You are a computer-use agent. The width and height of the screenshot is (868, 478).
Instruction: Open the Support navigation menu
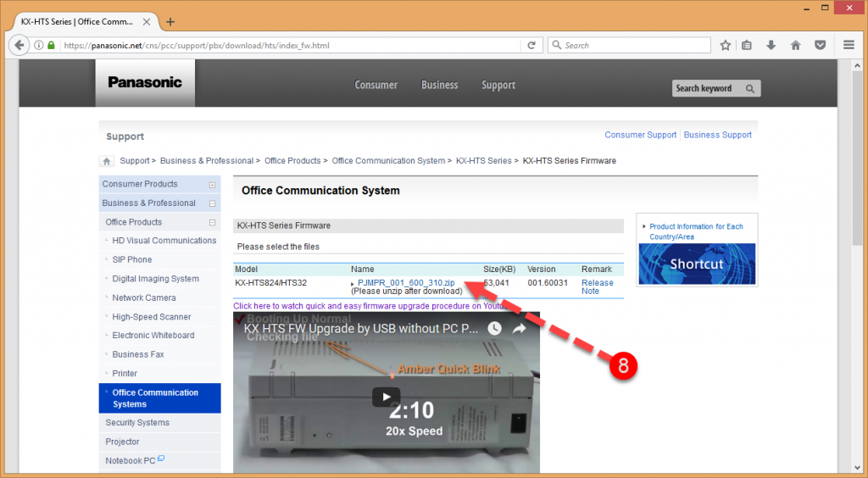pyautogui.click(x=498, y=85)
